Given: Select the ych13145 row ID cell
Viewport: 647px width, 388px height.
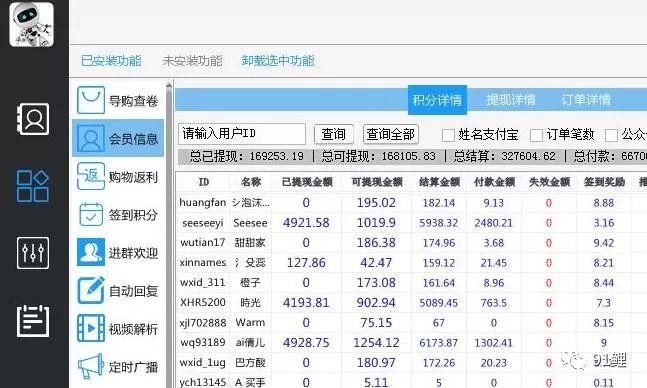Looking at the screenshot, I should click(203, 383).
